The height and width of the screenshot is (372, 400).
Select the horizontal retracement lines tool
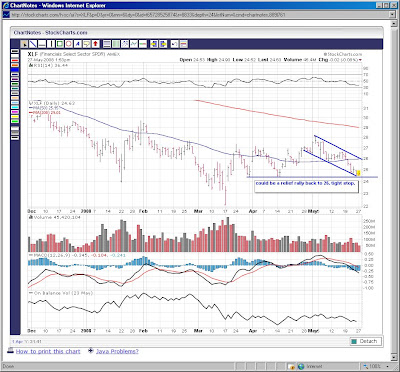click(107, 44)
